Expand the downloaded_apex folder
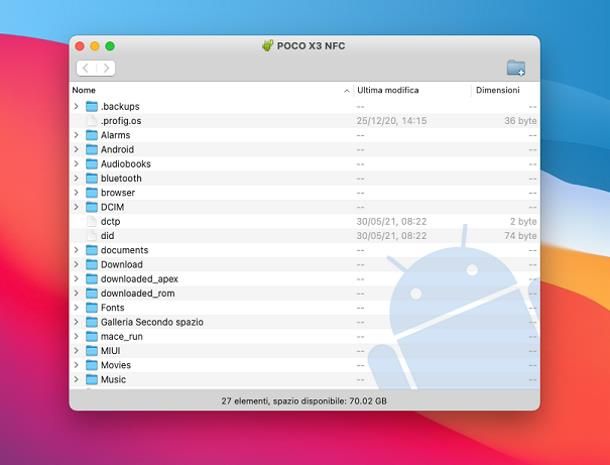Screen dimensions: 610x465 tap(76, 279)
